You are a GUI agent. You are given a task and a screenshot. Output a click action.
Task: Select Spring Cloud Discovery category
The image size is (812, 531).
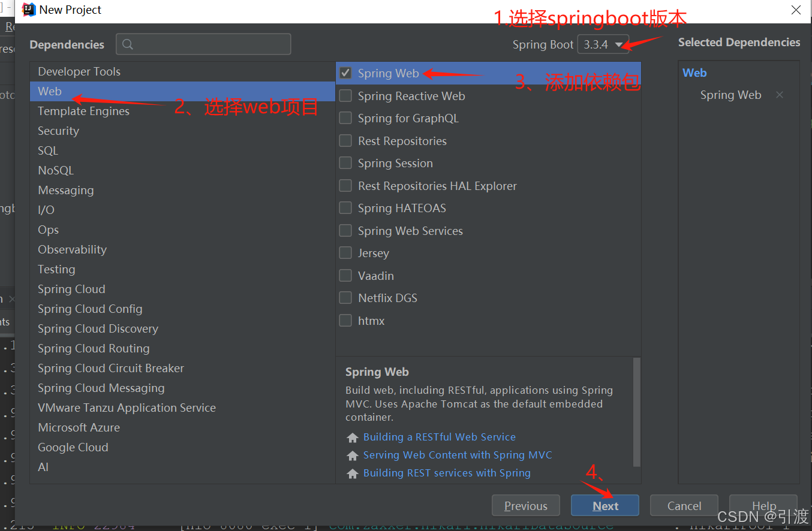point(182,328)
